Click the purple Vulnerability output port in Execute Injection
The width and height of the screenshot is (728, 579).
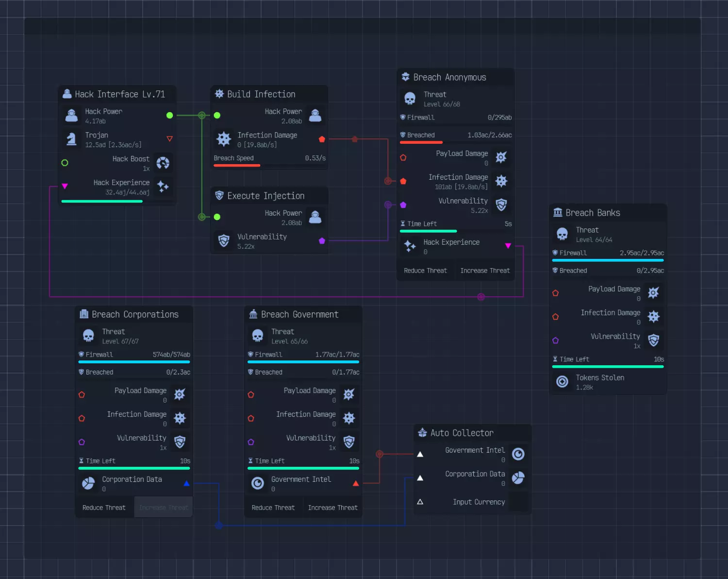(x=322, y=241)
